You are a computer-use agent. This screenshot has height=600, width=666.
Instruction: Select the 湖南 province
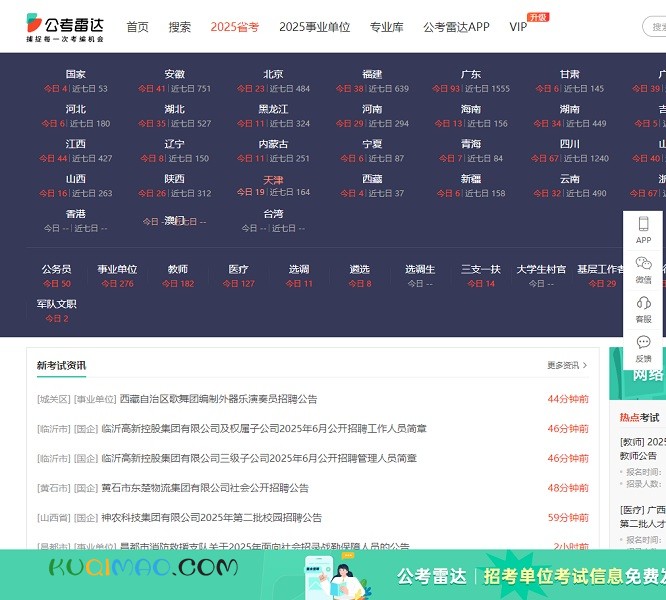(570, 109)
